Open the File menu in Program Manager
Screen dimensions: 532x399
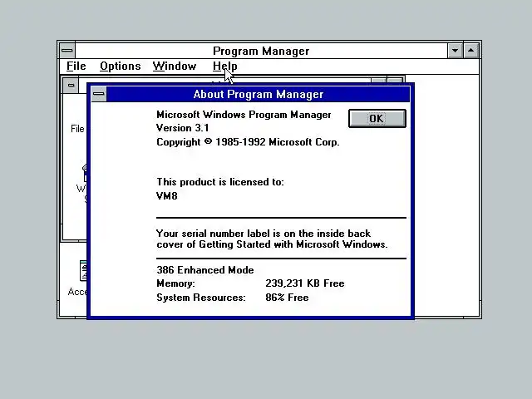[76, 66]
